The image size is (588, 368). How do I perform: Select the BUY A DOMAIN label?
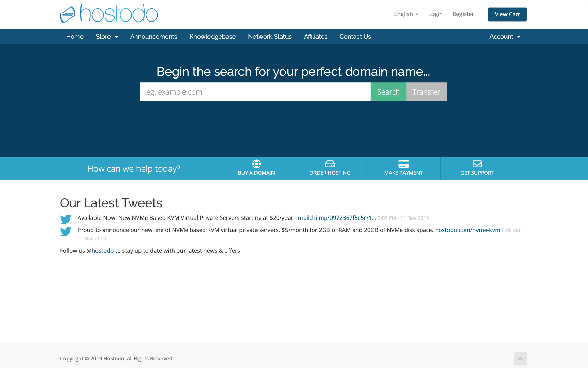[256, 173]
